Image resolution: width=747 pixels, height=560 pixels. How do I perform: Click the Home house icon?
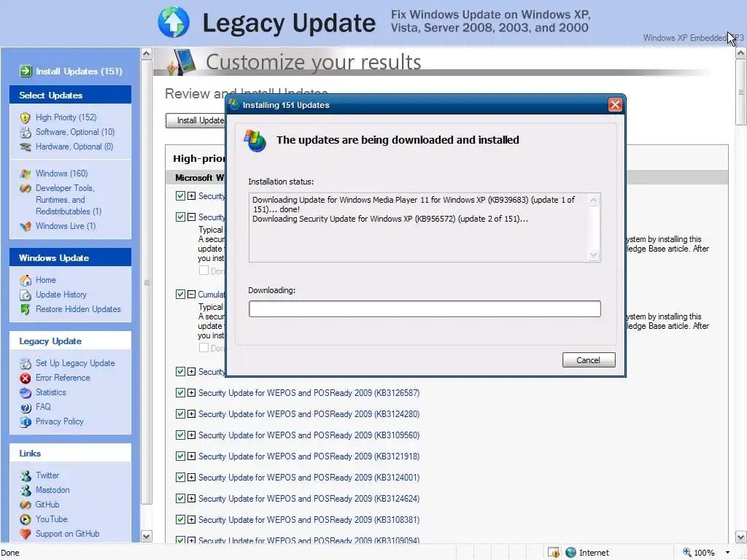tap(26, 281)
